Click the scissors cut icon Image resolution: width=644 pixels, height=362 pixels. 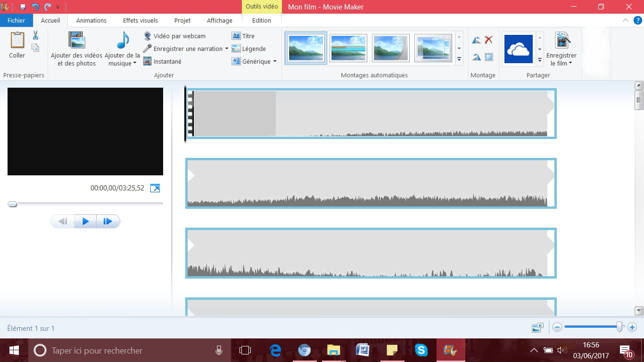[35, 35]
